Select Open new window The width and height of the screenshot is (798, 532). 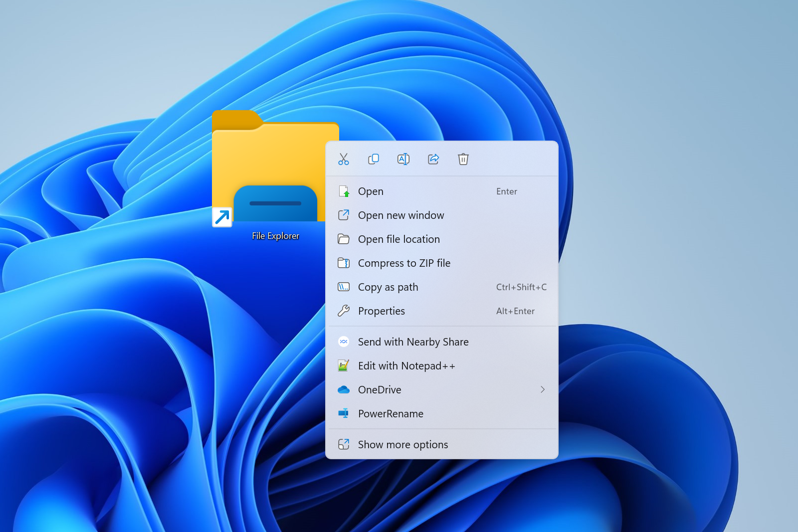pos(401,215)
